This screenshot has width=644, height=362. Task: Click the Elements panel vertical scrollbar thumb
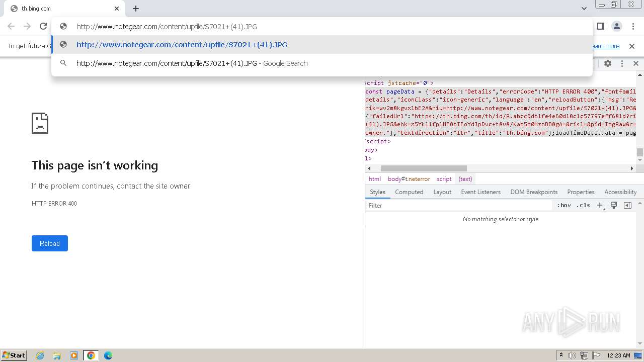(x=640, y=152)
